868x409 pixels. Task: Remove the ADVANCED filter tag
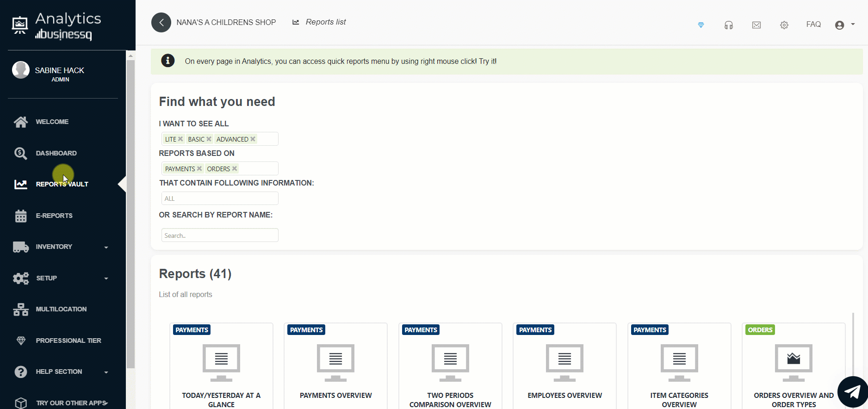253,139
